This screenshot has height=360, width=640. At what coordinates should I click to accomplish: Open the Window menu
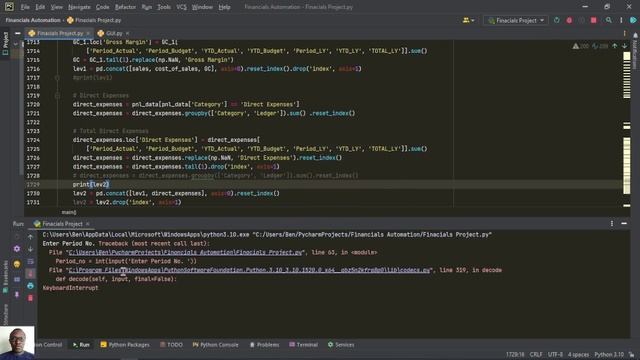[202, 7]
